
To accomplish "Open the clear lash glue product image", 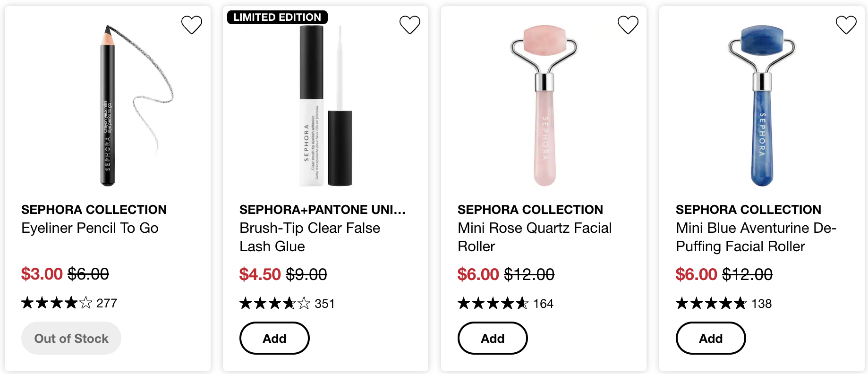I will [x=326, y=105].
